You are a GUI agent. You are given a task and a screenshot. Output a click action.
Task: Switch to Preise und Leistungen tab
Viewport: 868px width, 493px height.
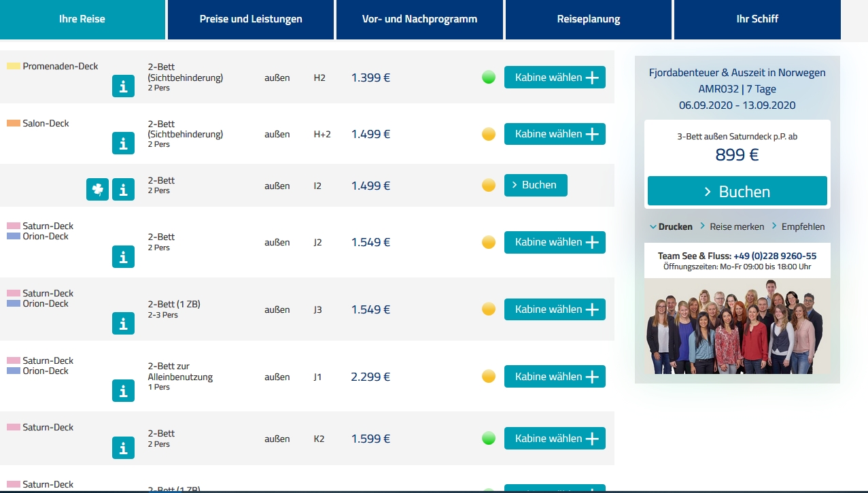251,19
